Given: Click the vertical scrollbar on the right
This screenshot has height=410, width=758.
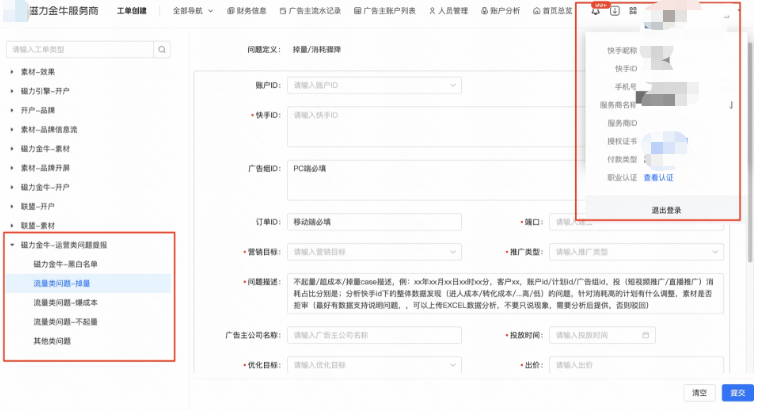Looking at the screenshot, I should click(x=750, y=150).
